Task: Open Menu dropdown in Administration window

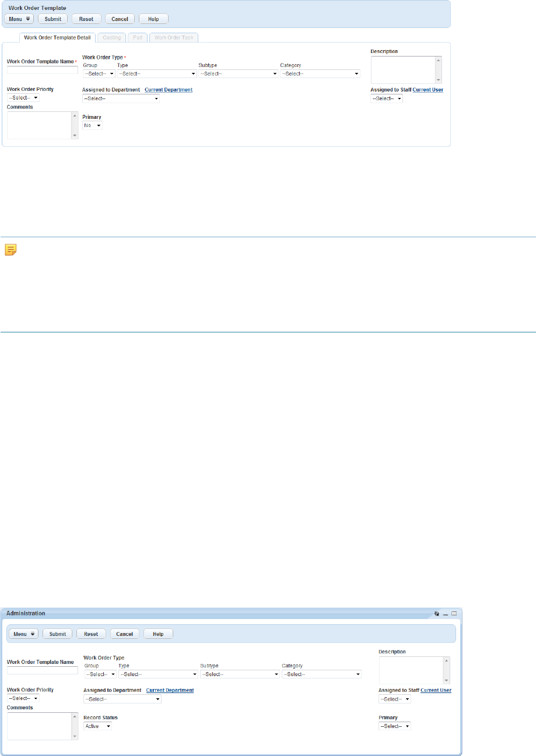Action: tap(24, 634)
